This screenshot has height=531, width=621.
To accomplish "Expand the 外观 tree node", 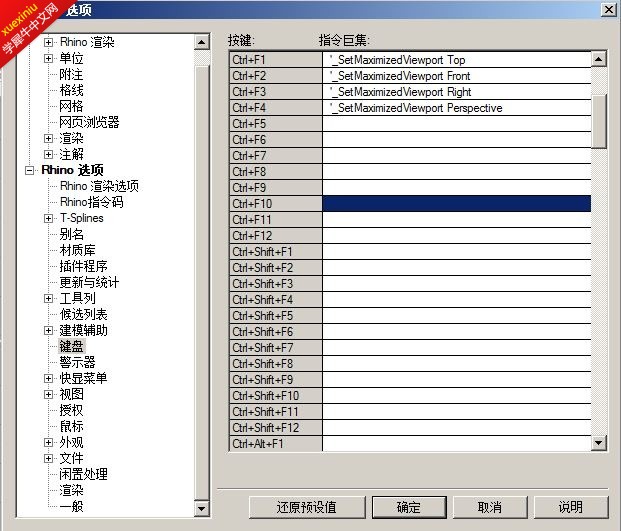I will click(48, 442).
